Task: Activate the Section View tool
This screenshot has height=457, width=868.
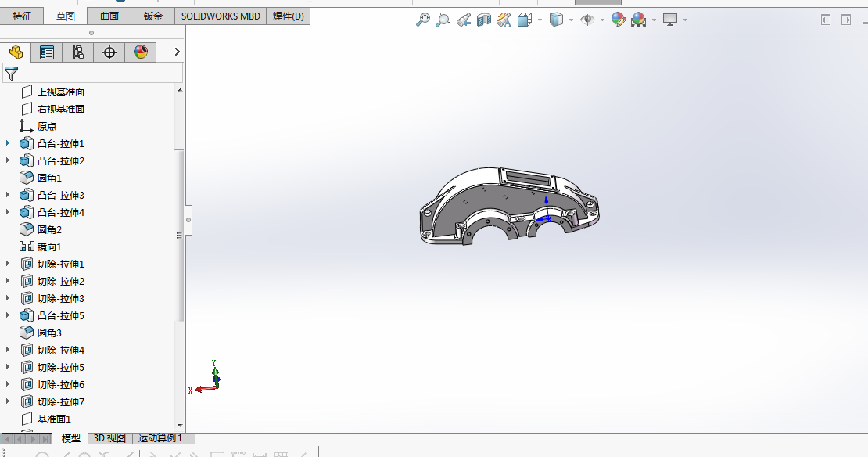Action: (x=484, y=20)
